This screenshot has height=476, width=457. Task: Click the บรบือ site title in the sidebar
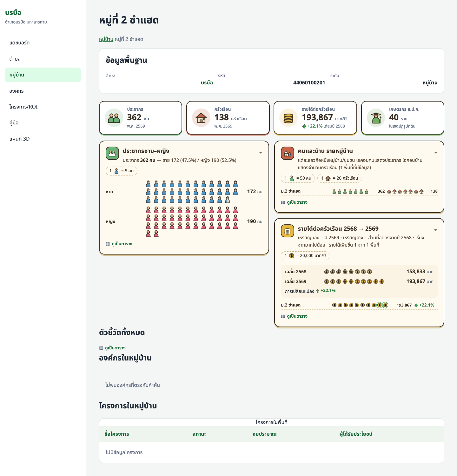point(13,13)
